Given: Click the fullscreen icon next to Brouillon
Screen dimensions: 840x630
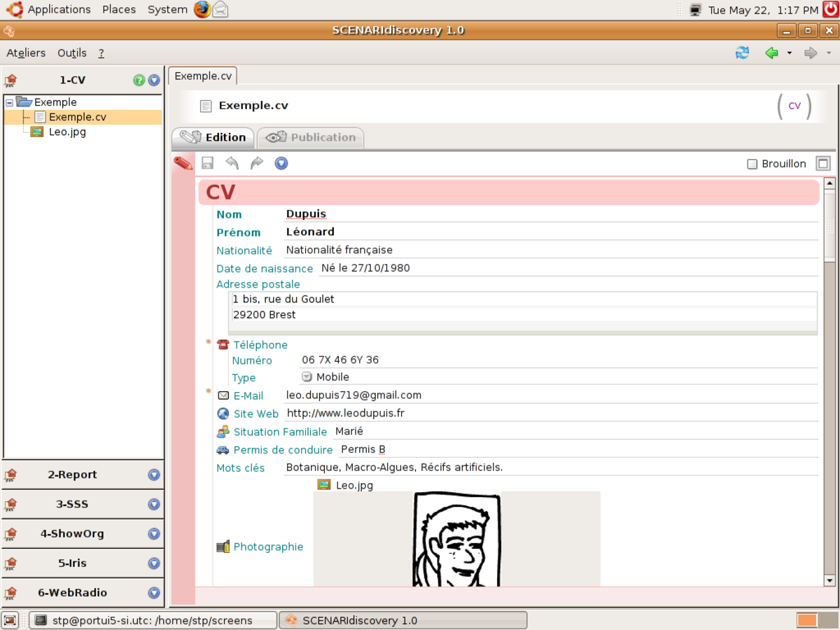Looking at the screenshot, I should click(823, 163).
